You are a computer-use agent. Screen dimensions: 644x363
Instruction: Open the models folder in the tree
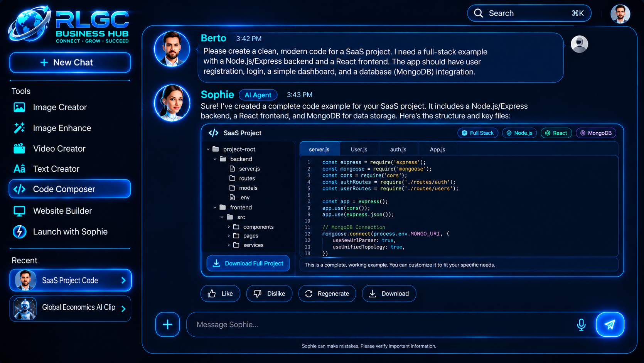243,188
